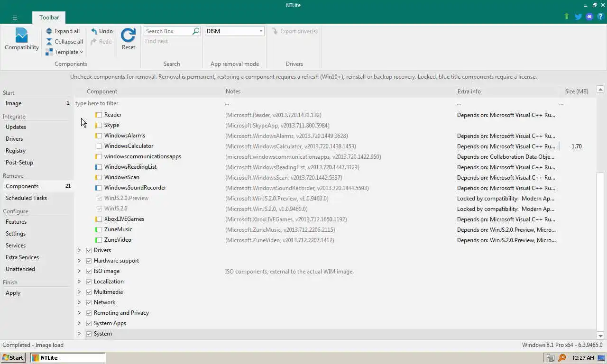Viewport: 607px width, 364px height.
Task: Click the scrollbar down arrow
Action: click(x=600, y=336)
